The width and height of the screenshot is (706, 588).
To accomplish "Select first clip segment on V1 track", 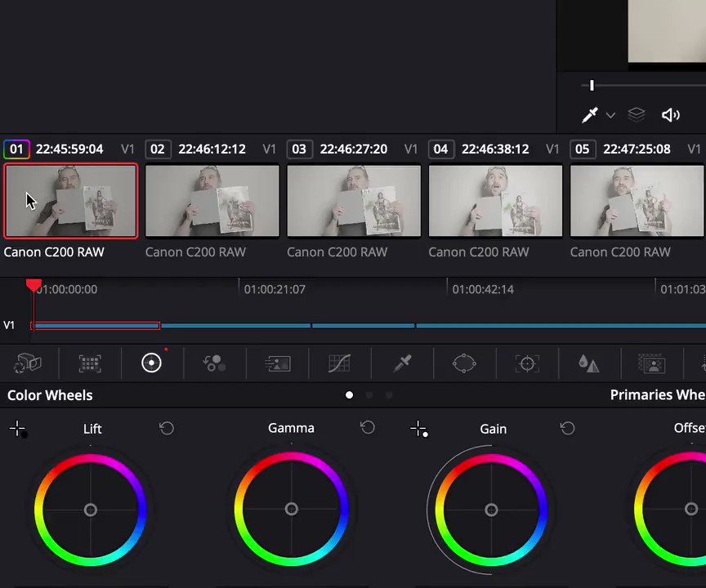I will pos(96,325).
